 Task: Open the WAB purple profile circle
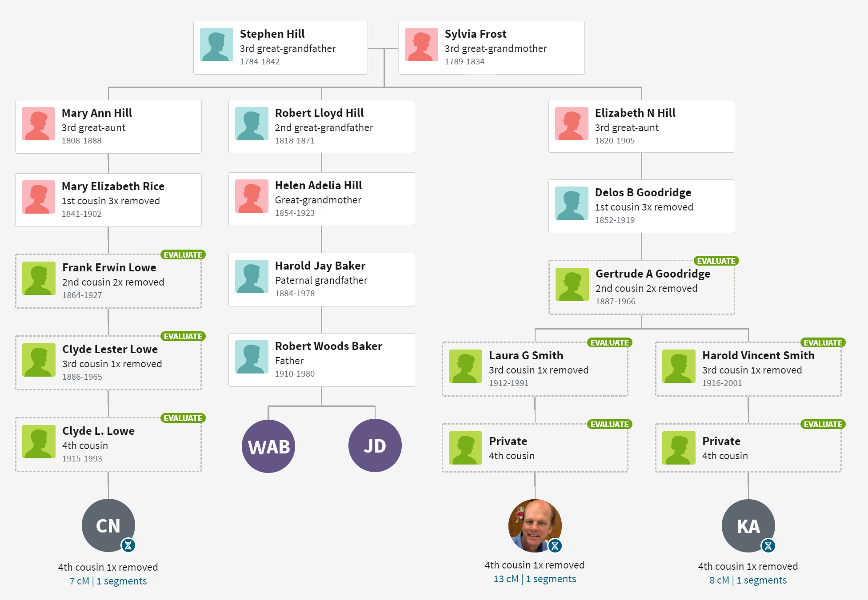(x=268, y=446)
